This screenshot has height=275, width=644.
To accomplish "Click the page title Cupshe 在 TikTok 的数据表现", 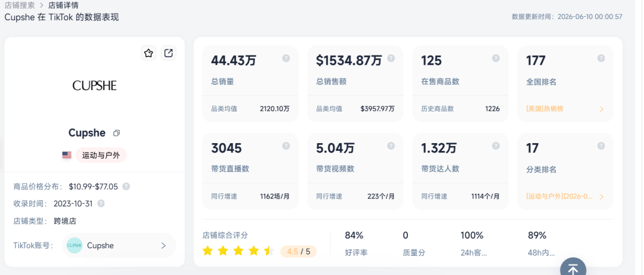I will coord(61,17).
